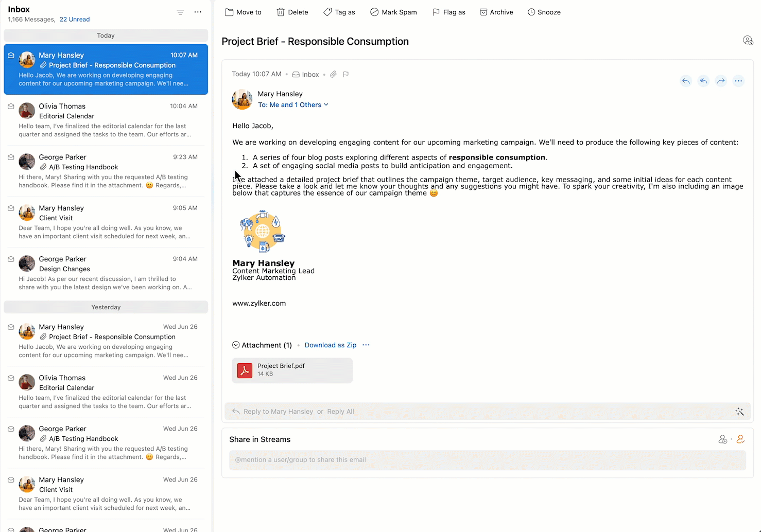Toggle read status envelope on George Parker 9:23 AM email

tap(11, 157)
